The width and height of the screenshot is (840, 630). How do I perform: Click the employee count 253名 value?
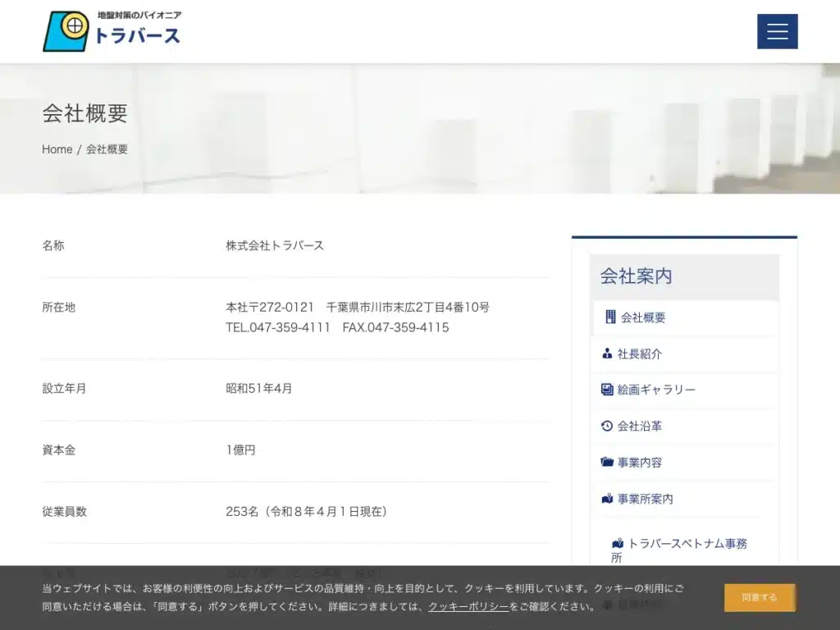[x=307, y=512]
